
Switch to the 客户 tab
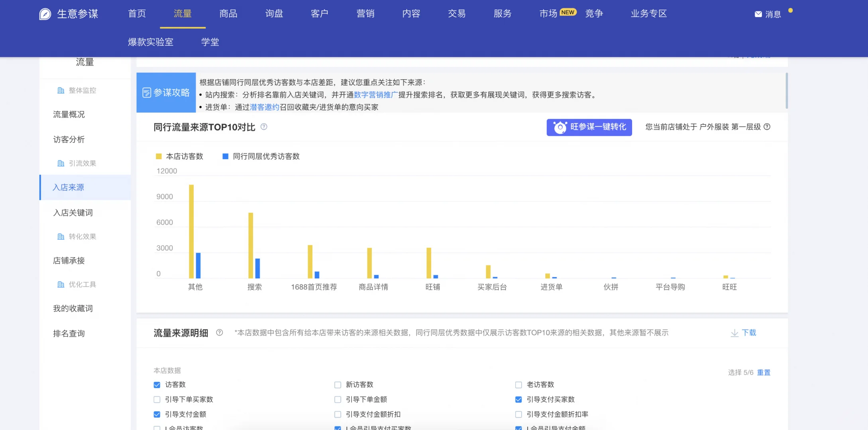coord(320,14)
